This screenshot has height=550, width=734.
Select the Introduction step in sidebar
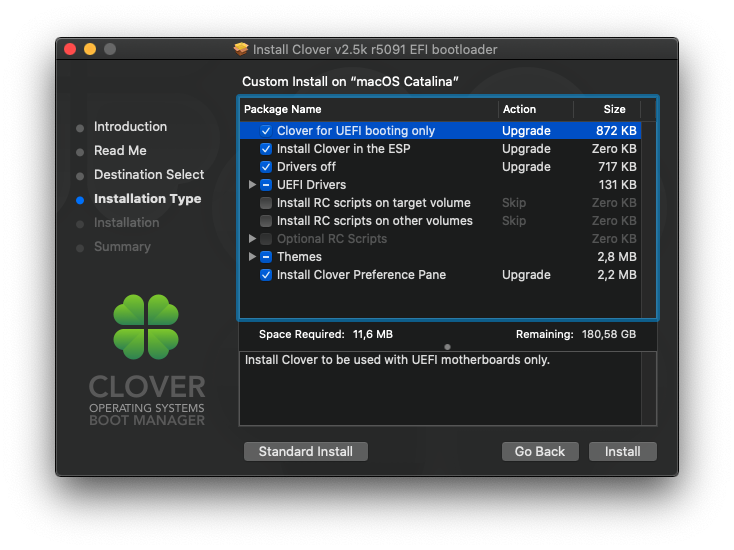tap(130, 126)
